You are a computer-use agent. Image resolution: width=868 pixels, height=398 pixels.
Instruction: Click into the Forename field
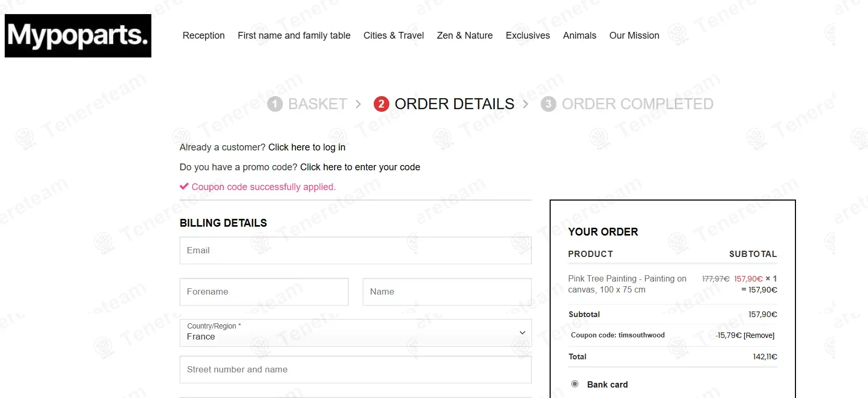pyautogui.click(x=264, y=291)
